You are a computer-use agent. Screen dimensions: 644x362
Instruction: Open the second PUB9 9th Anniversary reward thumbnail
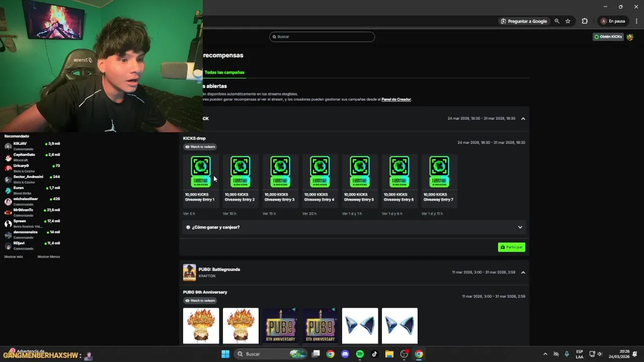pyautogui.click(x=320, y=326)
